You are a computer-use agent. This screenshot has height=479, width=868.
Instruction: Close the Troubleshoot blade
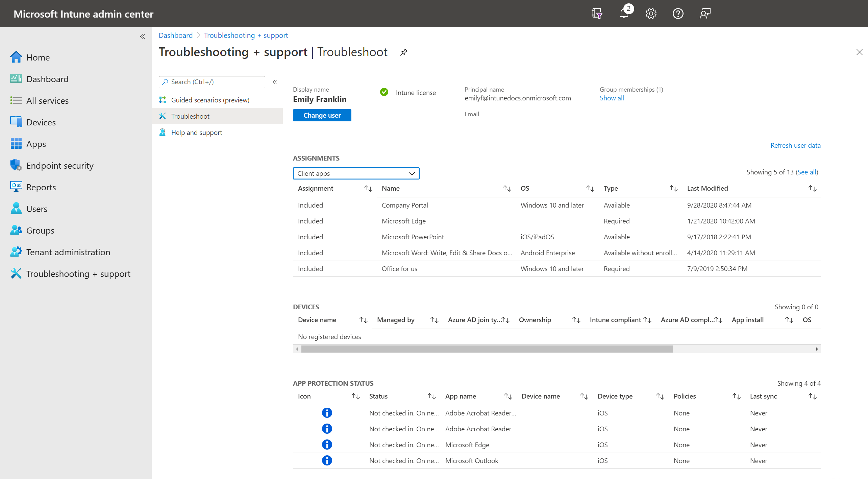coord(860,52)
